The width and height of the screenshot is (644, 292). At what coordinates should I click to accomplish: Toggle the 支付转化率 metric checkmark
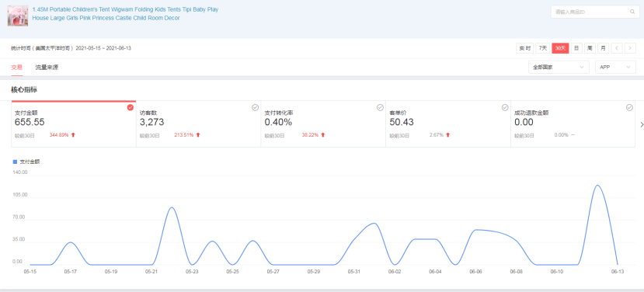[x=380, y=108]
